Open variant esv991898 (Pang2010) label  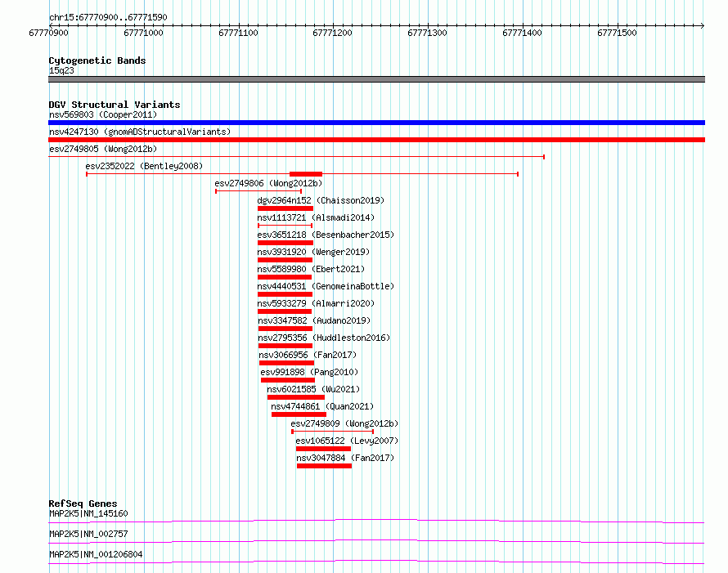click(x=309, y=372)
